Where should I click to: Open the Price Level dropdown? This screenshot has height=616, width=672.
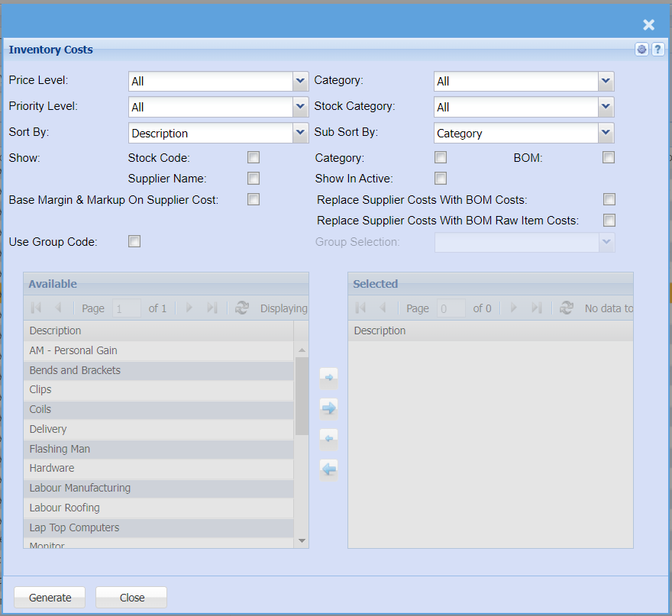coord(300,81)
